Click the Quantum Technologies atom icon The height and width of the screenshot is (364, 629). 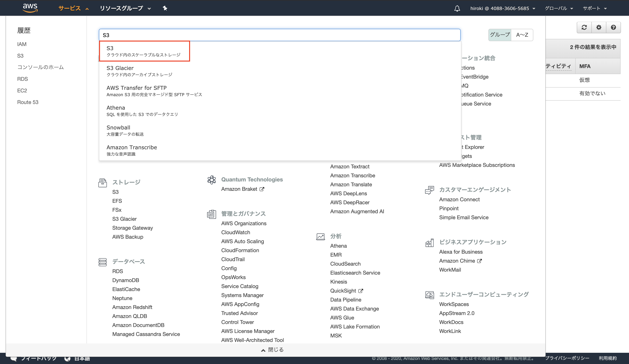pos(211,180)
